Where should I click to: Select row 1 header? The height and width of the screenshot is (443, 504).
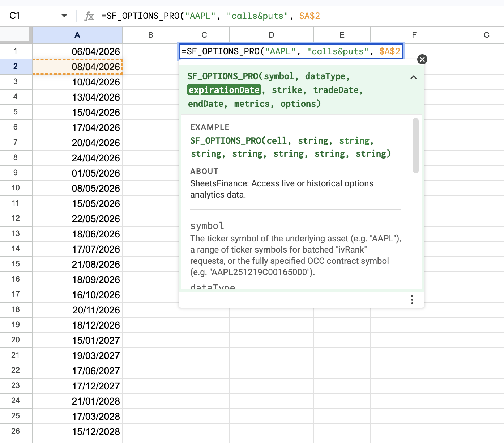coord(16,51)
